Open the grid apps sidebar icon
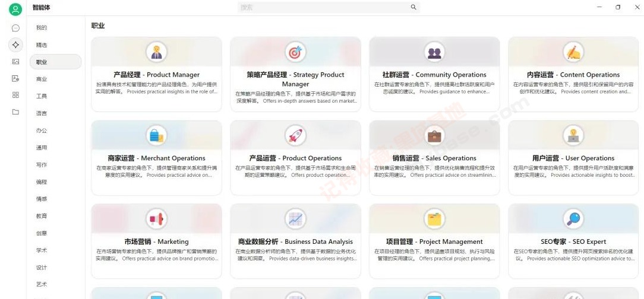Image resolution: width=644 pixels, height=299 pixels. tap(15, 95)
